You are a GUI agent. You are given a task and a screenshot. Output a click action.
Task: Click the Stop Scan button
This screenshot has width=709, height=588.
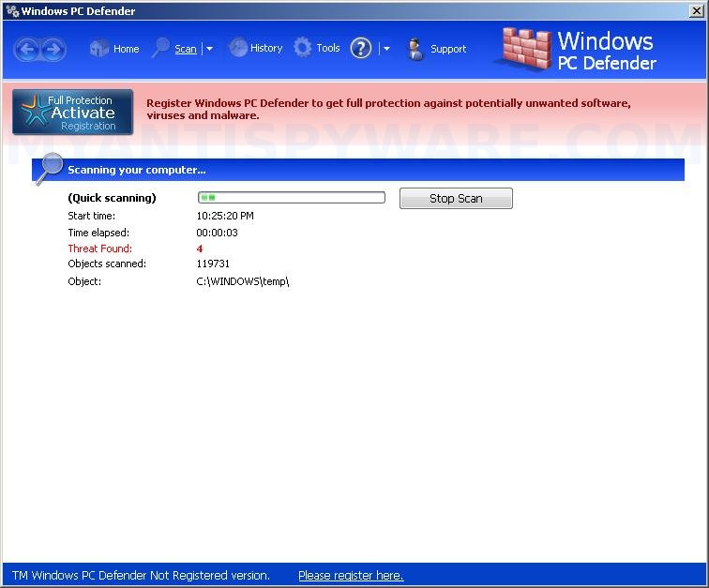[456, 198]
